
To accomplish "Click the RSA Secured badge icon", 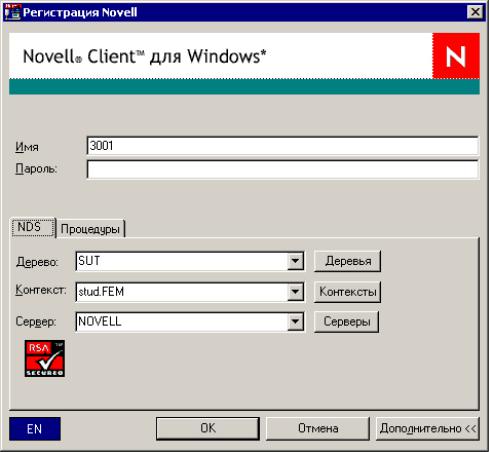I will coord(45,358).
